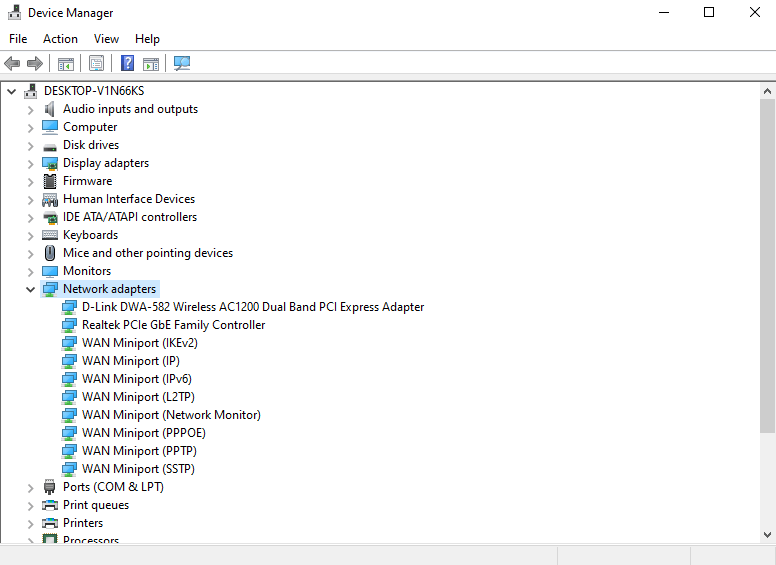The height and width of the screenshot is (565, 776).
Task: Click the Print queues icon
Action: [49, 505]
